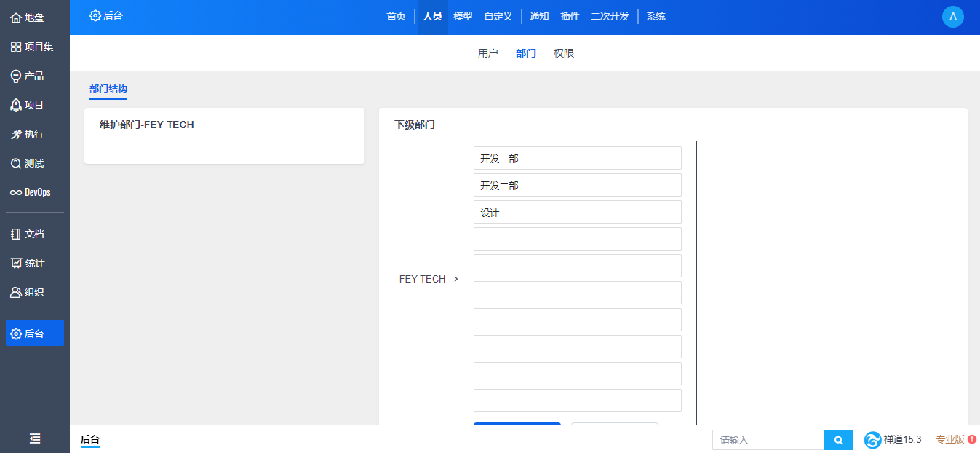This screenshot has height=453, width=980.
Task: Open 首页 in top navigation
Action: [x=396, y=16]
